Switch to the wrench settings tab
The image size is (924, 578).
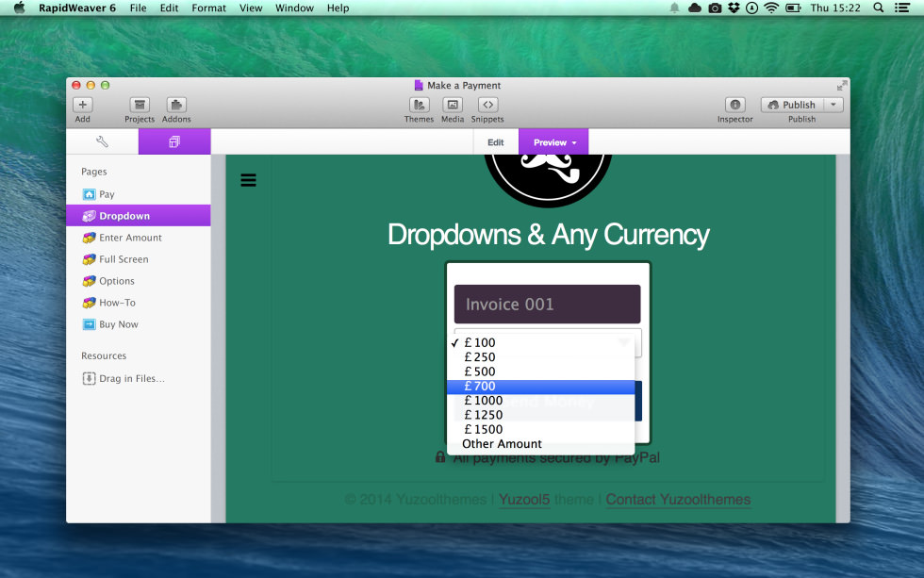coord(102,142)
